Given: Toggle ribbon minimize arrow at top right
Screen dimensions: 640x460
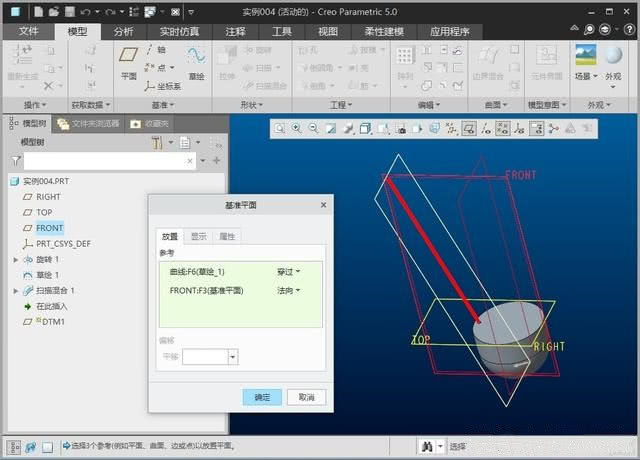Looking at the screenshot, I should (x=574, y=29).
